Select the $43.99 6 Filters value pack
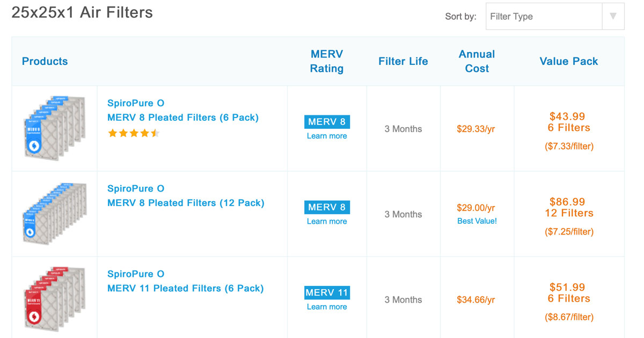644x338 pixels. coord(569,122)
